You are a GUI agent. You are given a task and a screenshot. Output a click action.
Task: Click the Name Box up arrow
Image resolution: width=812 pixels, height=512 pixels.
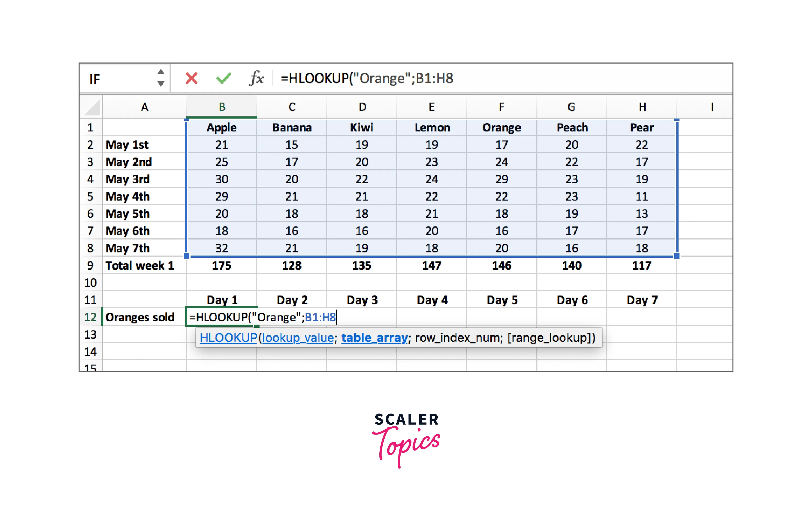point(161,71)
